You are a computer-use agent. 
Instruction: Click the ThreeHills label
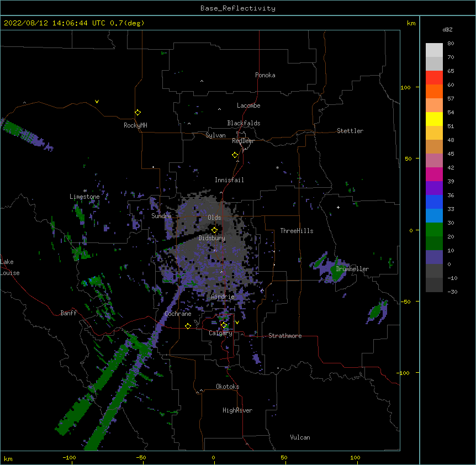tap(297, 231)
